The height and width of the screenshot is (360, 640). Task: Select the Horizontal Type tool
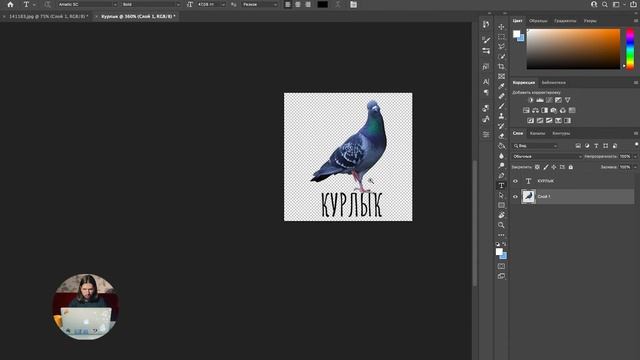coord(501,186)
